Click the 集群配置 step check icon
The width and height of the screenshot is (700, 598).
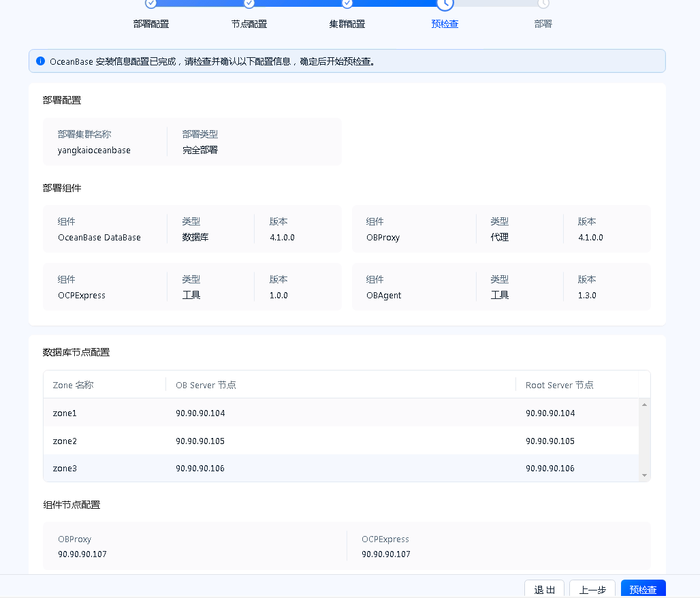(x=347, y=3)
